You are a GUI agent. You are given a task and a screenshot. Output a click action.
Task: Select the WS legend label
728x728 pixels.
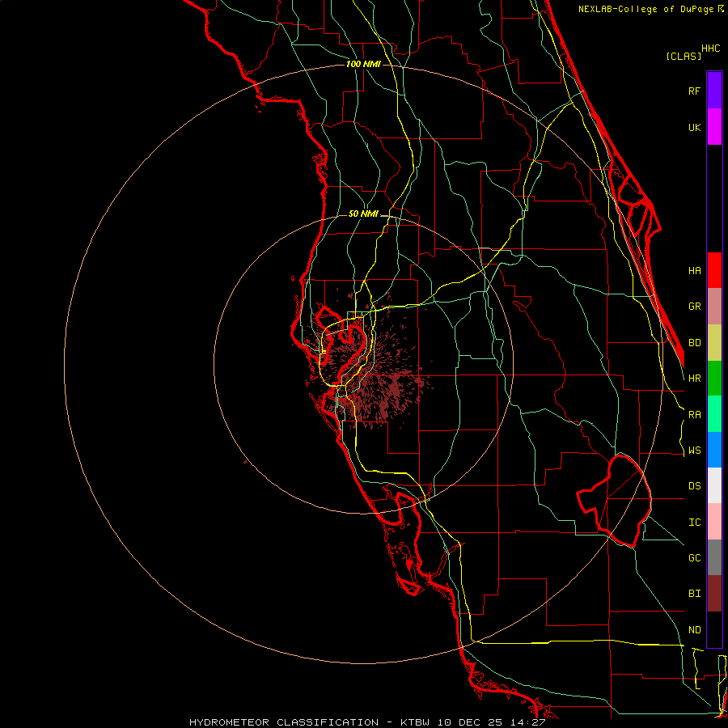coord(694,451)
